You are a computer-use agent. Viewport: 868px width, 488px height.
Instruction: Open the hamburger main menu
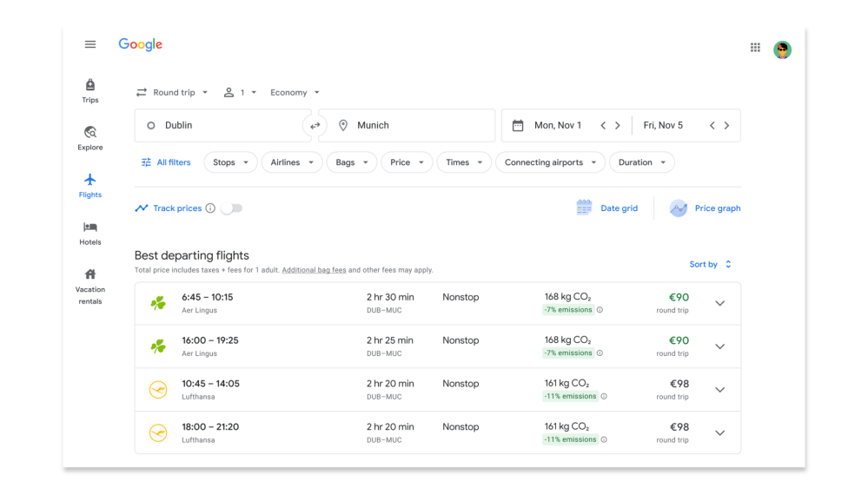pyautogui.click(x=90, y=44)
